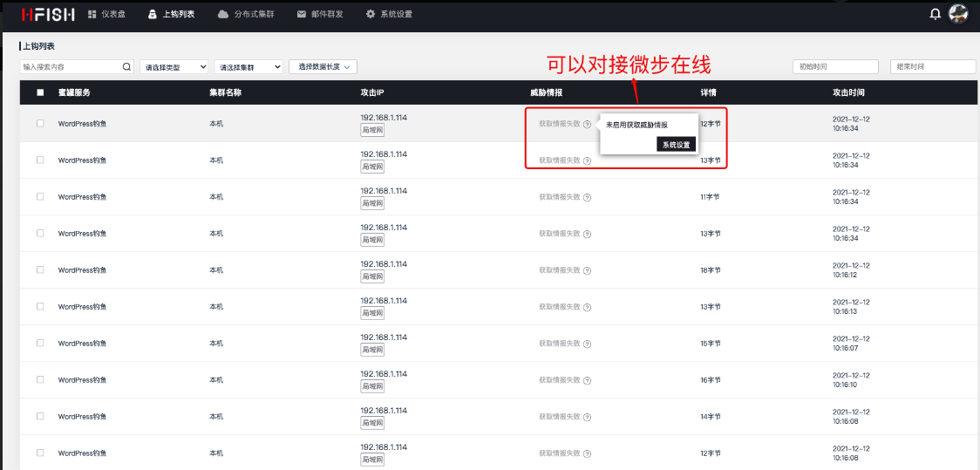Viewport: 980px width, 470px height.
Task: Click the 未启用获取威胁情报 popup text
Action: coord(636,125)
